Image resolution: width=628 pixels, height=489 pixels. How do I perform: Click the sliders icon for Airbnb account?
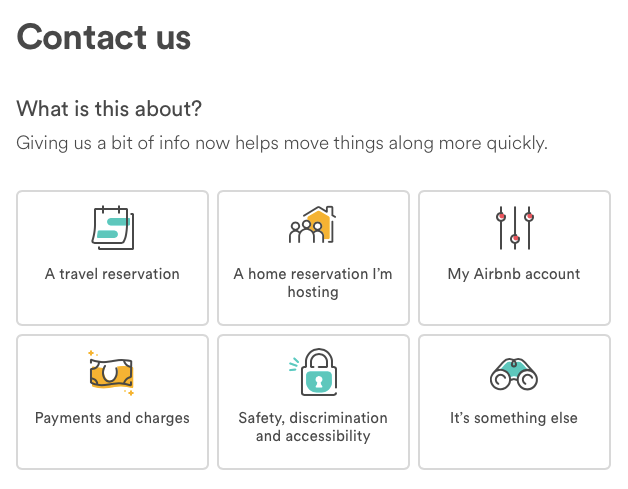514,228
